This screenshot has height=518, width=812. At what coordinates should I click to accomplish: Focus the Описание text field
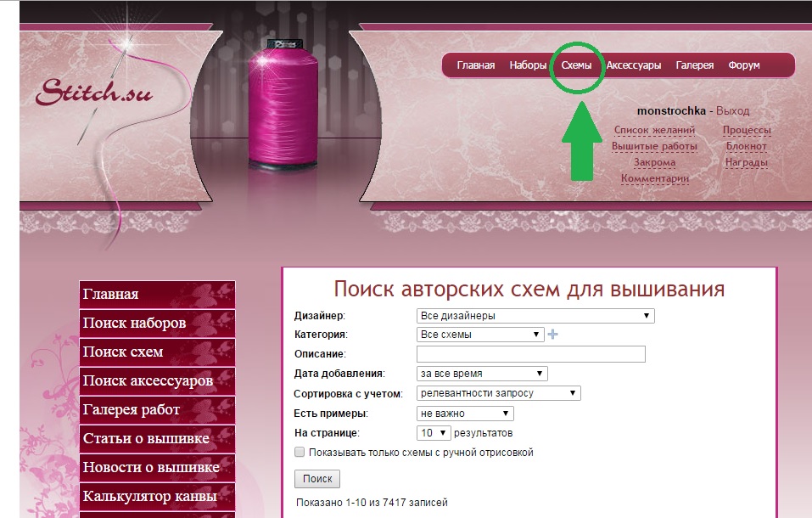[531, 354]
